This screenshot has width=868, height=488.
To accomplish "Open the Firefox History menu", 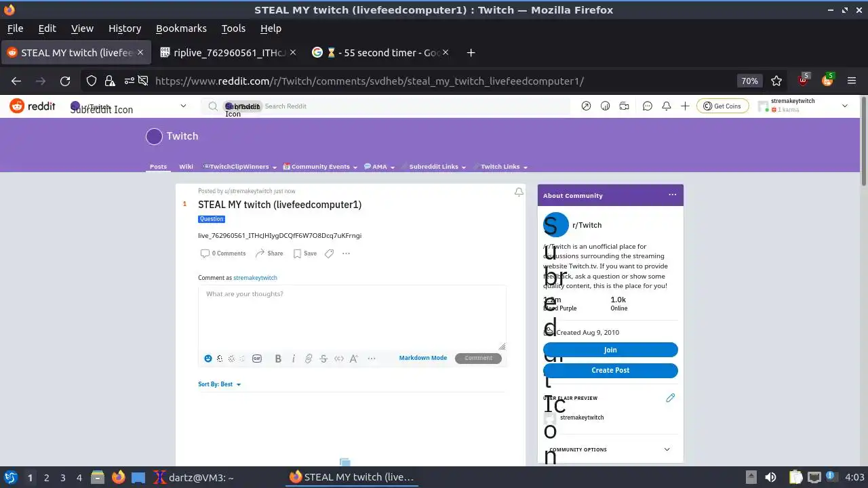I will [125, 28].
